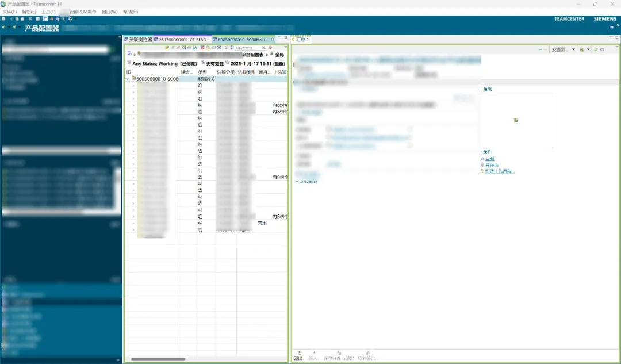The image size is (621, 364).
Task: Clear the filter text with the X icon
Action: pyautogui.click(x=264, y=48)
